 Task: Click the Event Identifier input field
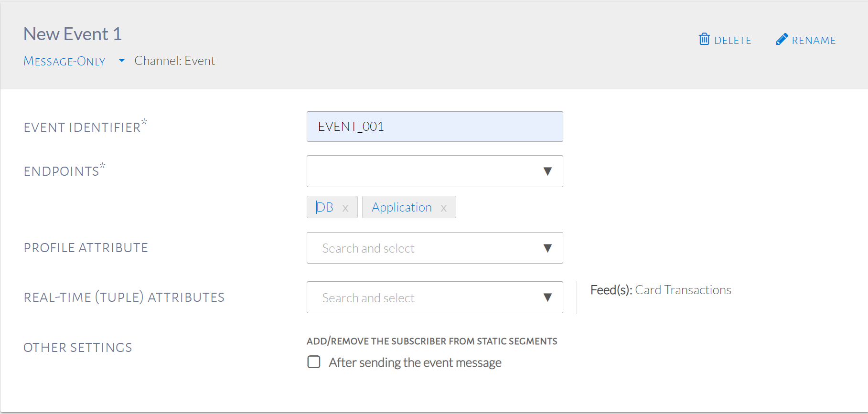tap(434, 127)
